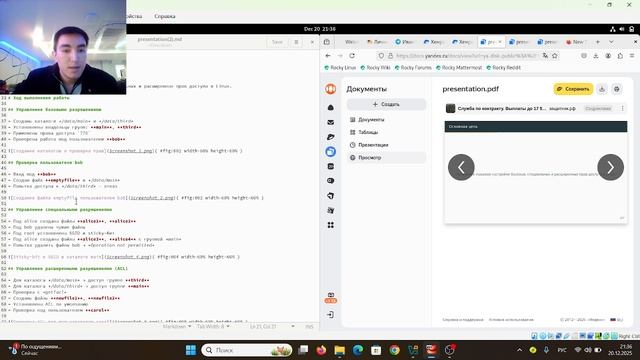Screen dimensions: 640x360
Task: Select the highlighted Documents service icon
Action: tap(331, 151)
